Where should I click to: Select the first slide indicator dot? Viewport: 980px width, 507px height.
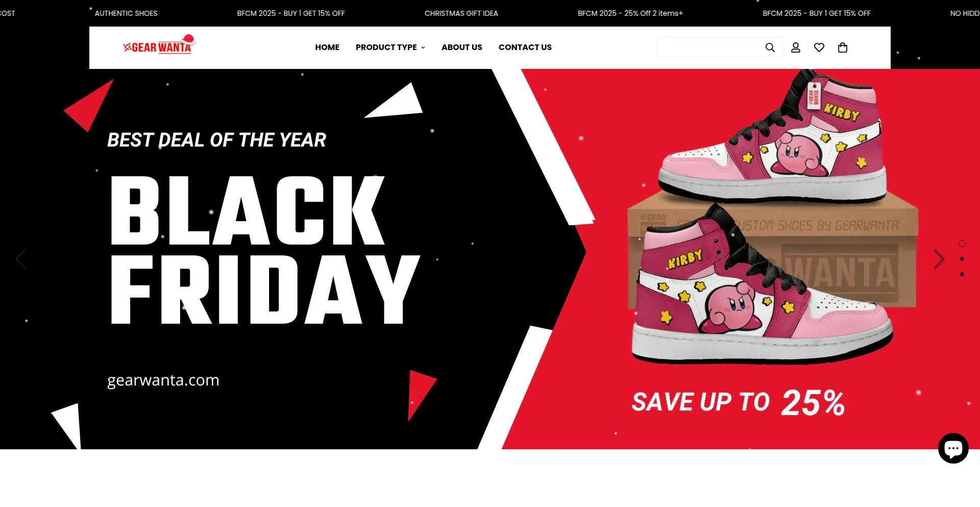click(962, 244)
